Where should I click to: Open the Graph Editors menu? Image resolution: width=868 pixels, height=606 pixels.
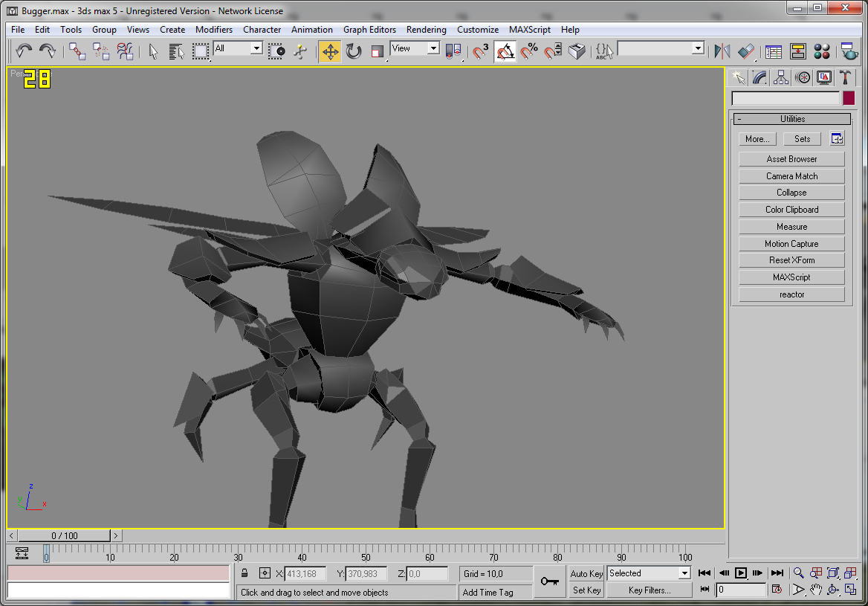coord(369,29)
